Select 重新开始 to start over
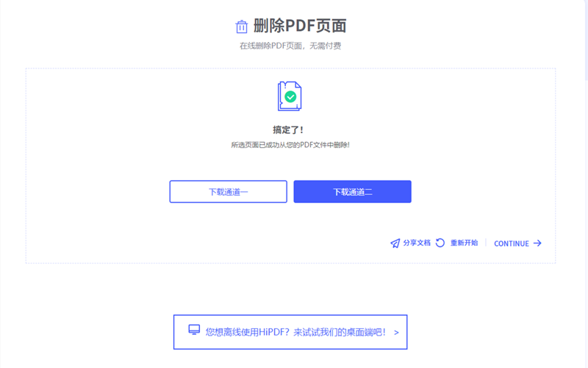Screen dimensions: 588x368 (464, 243)
